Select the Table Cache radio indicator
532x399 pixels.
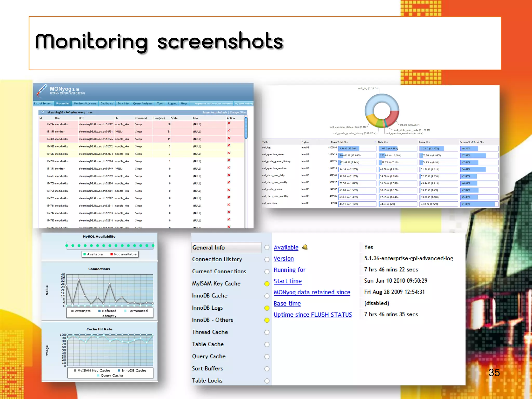[x=267, y=344]
